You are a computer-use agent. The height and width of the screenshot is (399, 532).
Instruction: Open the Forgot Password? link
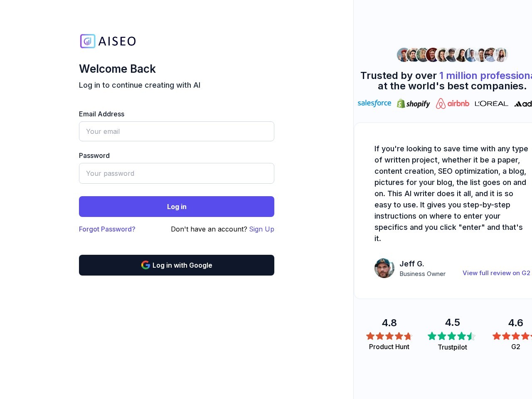pyautogui.click(x=107, y=229)
